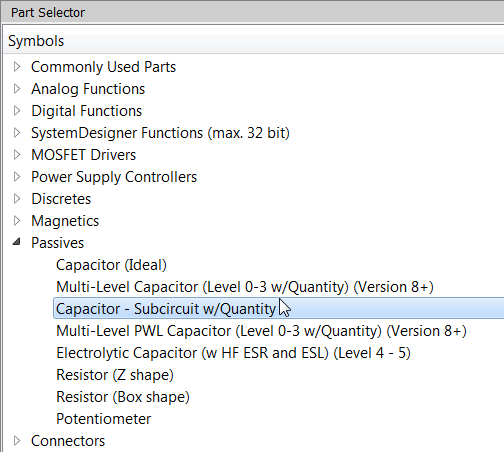Expand the Commonly Used Parts category arrow
Image resolution: width=504 pixels, height=452 pixels.
click(x=17, y=67)
